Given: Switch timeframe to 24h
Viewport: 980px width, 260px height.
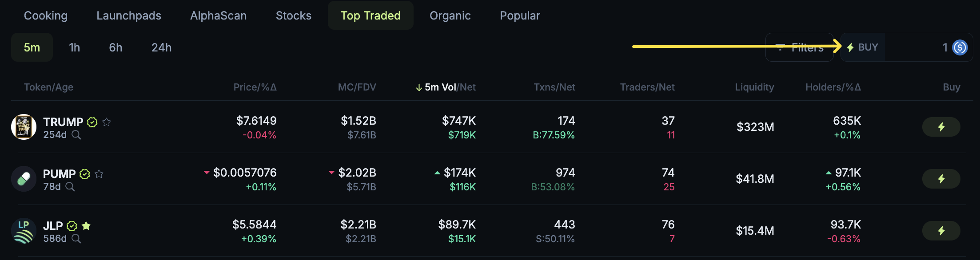Looking at the screenshot, I should (x=161, y=47).
